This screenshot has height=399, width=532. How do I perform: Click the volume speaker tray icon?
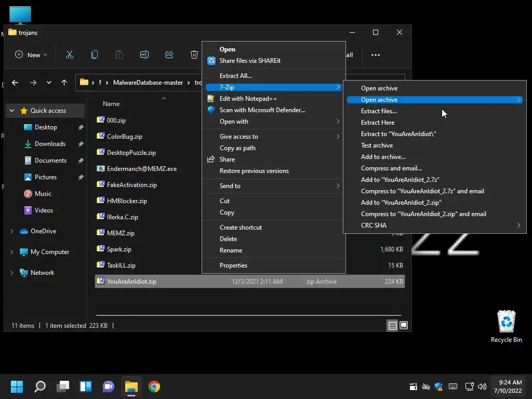(x=482, y=387)
